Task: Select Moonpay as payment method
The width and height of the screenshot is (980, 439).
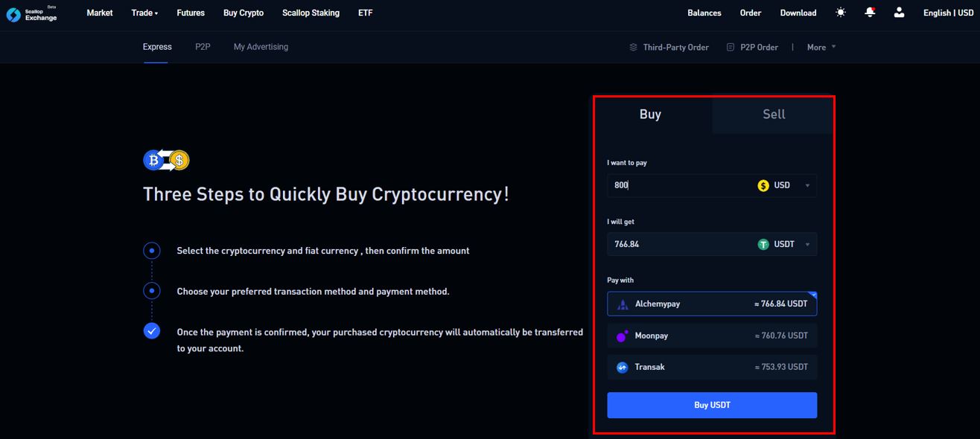Action: 712,336
